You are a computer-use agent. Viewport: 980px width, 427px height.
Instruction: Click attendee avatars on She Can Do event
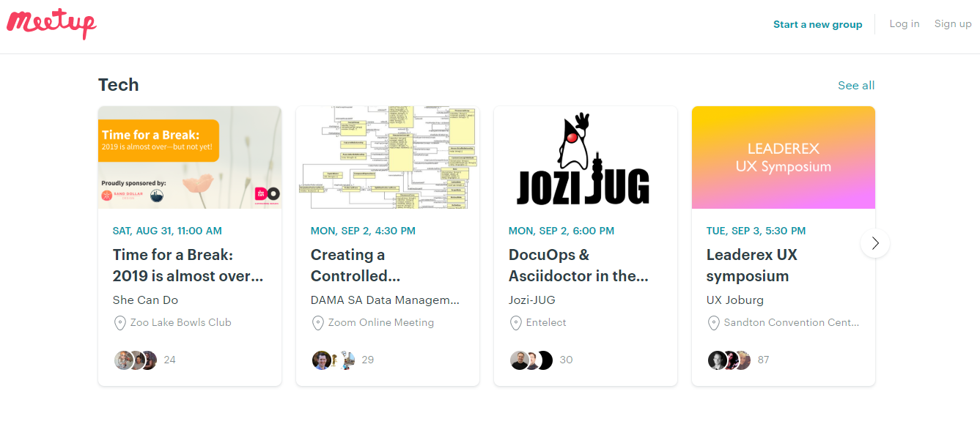pyautogui.click(x=136, y=360)
